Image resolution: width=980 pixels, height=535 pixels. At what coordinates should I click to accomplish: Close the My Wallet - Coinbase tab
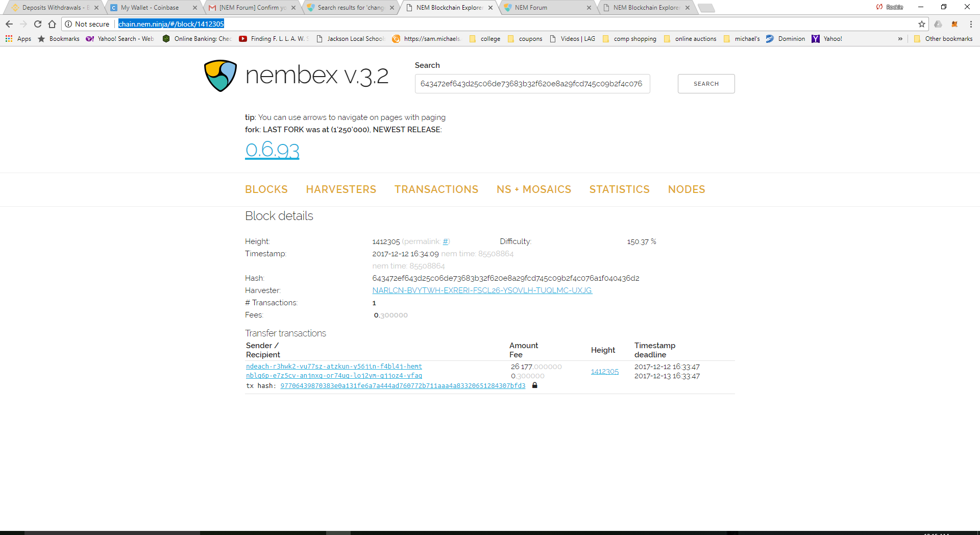[195, 8]
